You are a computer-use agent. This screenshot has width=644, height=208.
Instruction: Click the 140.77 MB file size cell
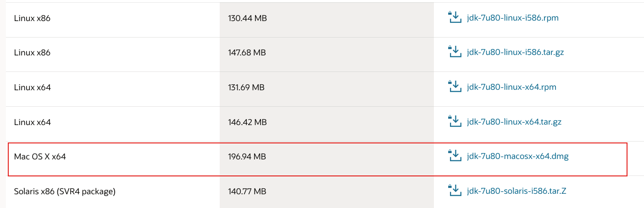coord(327,191)
